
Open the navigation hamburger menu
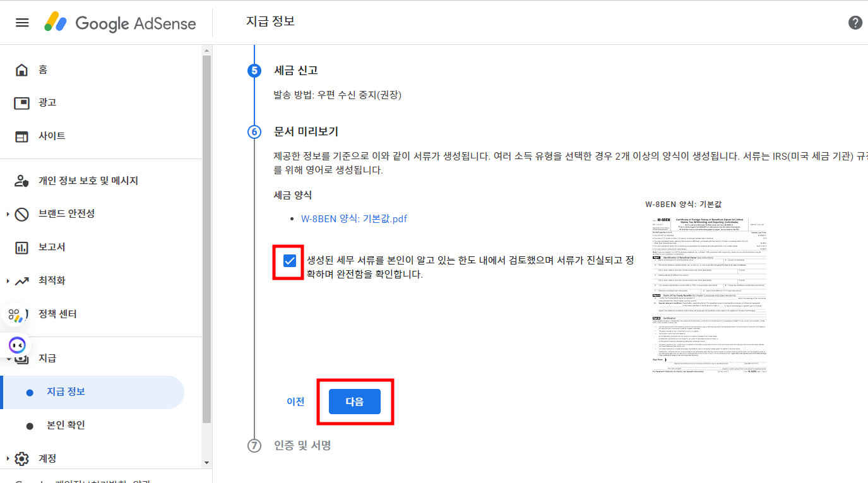click(x=22, y=22)
